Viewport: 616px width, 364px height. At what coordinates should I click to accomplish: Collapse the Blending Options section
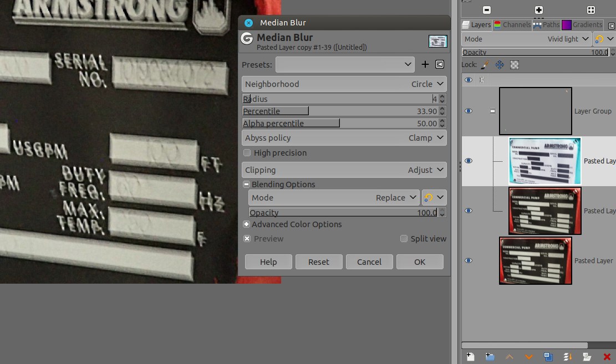pyautogui.click(x=246, y=184)
